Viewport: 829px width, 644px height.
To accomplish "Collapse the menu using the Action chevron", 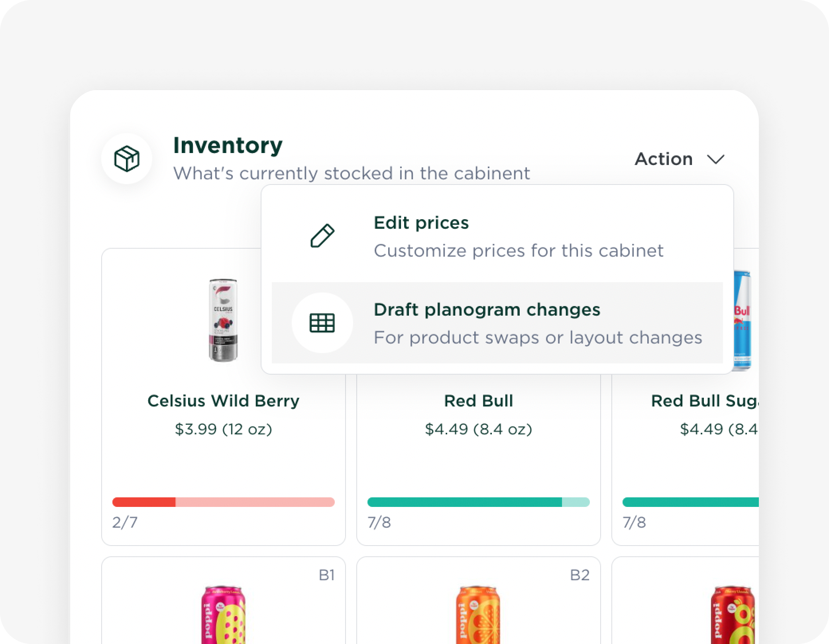I will [x=715, y=159].
